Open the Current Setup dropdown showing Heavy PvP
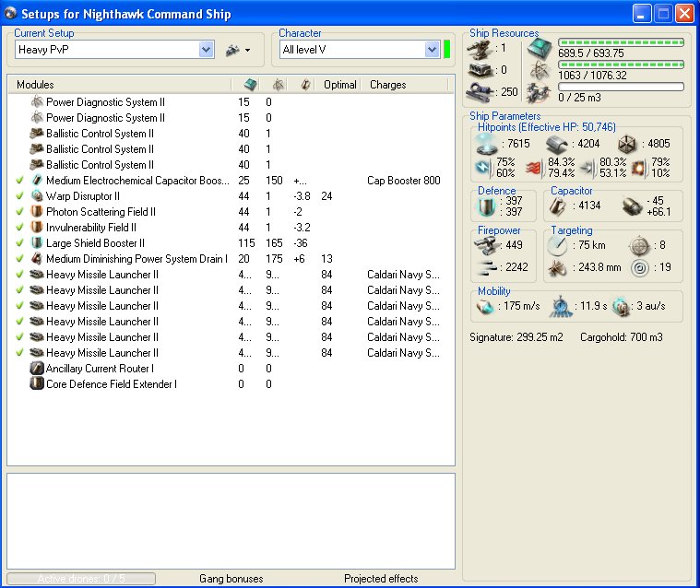 click(x=206, y=50)
